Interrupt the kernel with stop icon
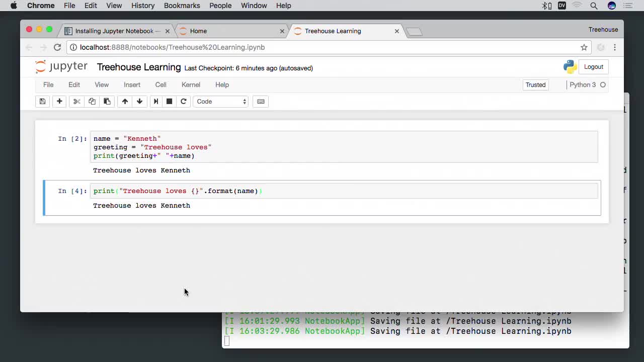This screenshot has height=362, width=644. click(170, 102)
